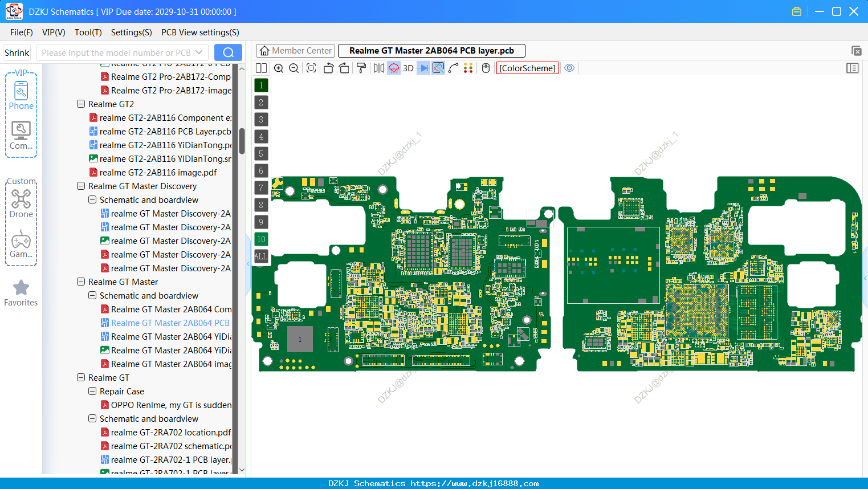Open the Settings(S) menu

point(132,32)
